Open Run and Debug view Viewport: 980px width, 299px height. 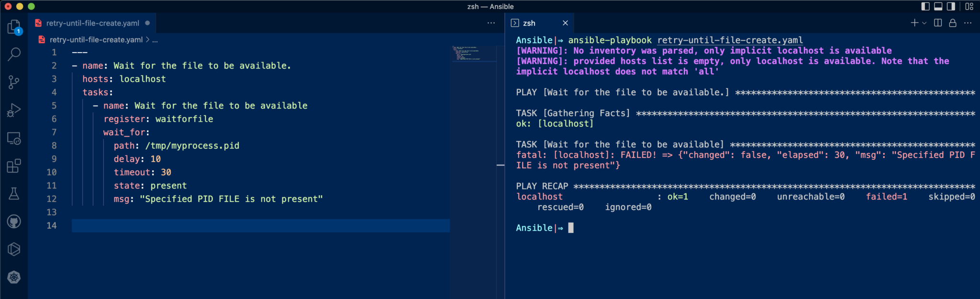(14, 111)
